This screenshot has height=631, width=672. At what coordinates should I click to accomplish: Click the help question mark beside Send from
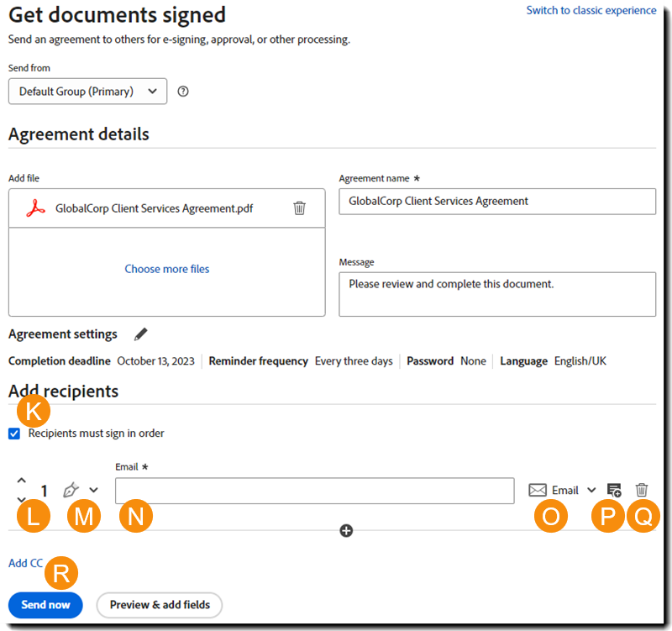[183, 91]
